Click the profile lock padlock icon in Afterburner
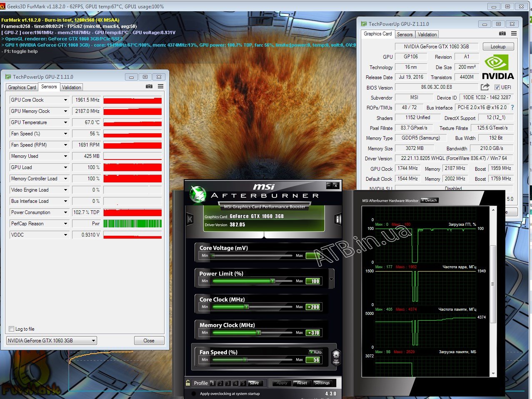532x399 pixels. click(188, 383)
